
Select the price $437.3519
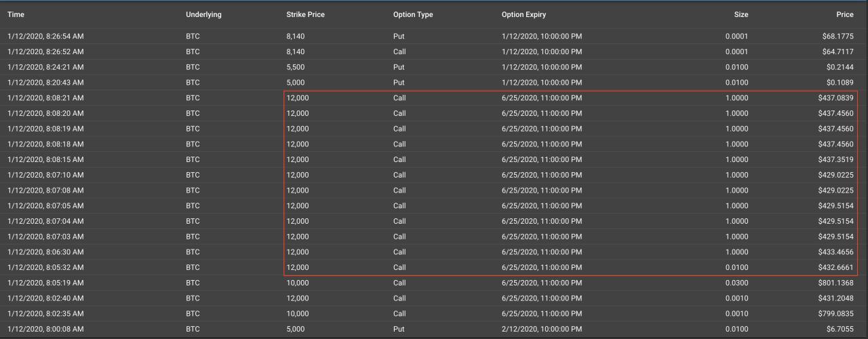point(835,159)
